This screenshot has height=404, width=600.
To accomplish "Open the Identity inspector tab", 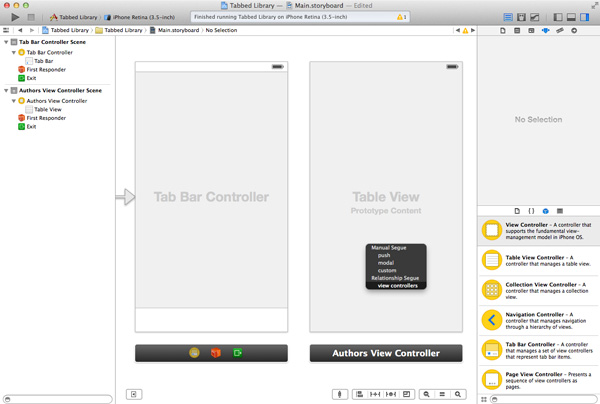I will click(531, 31).
